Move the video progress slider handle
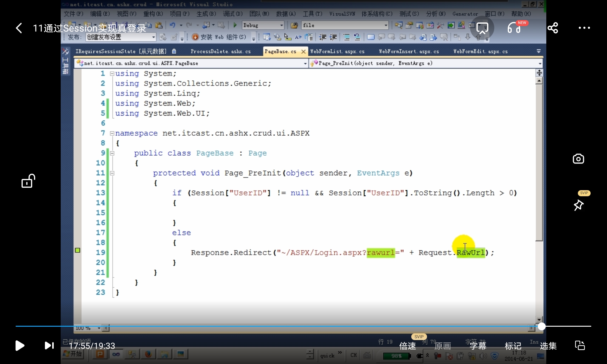Viewport: 607px width, 364px height. tap(542, 326)
